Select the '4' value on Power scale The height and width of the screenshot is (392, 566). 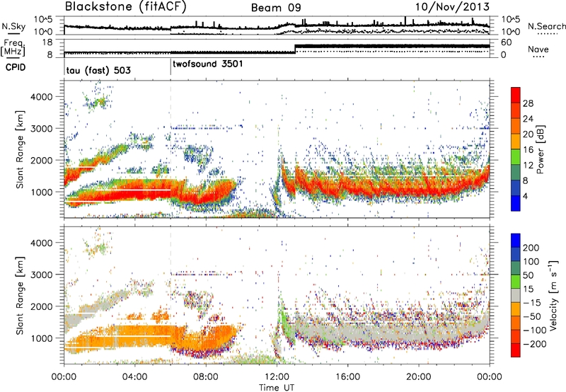point(526,197)
